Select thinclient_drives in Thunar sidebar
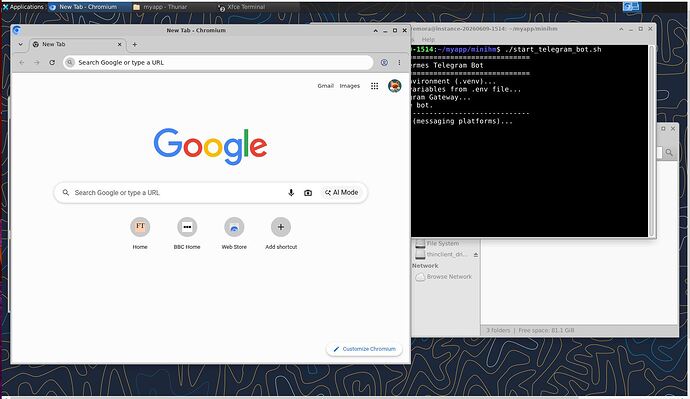Screen dimensions: 690x399 (x=446, y=254)
